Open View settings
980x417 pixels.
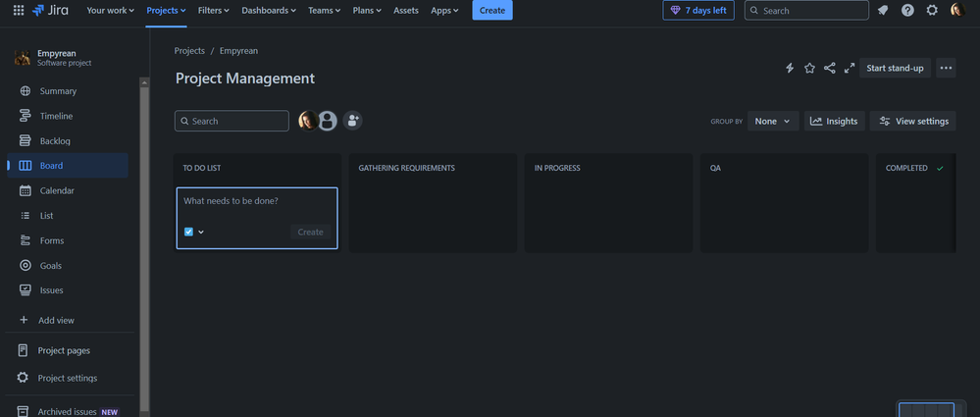click(x=913, y=121)
